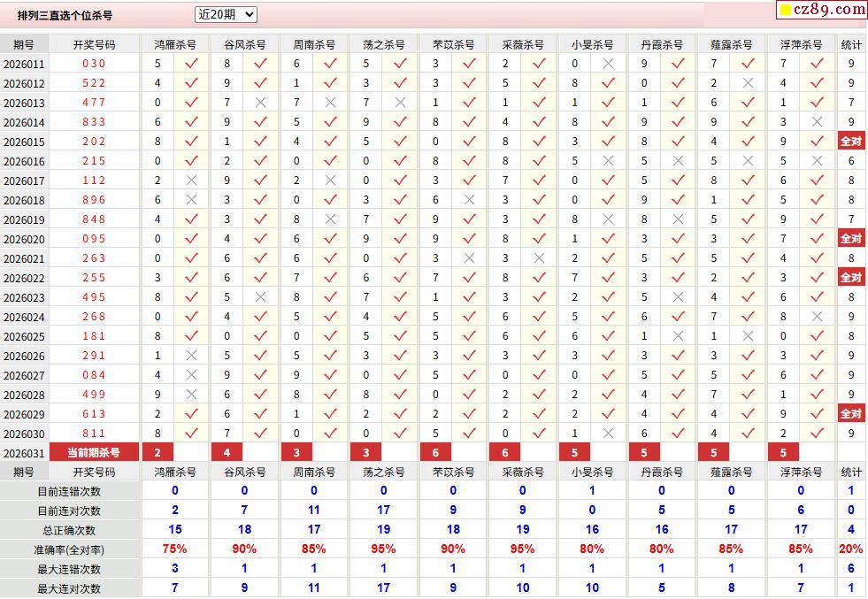The image size is (868, 599).
Task: Click the X mark for 小旻杀号 in row 2026011
Action: (608, 64)
